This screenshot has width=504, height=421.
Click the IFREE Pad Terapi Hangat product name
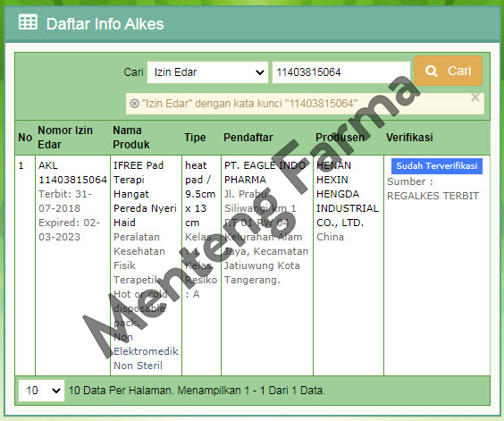(145, 194)
